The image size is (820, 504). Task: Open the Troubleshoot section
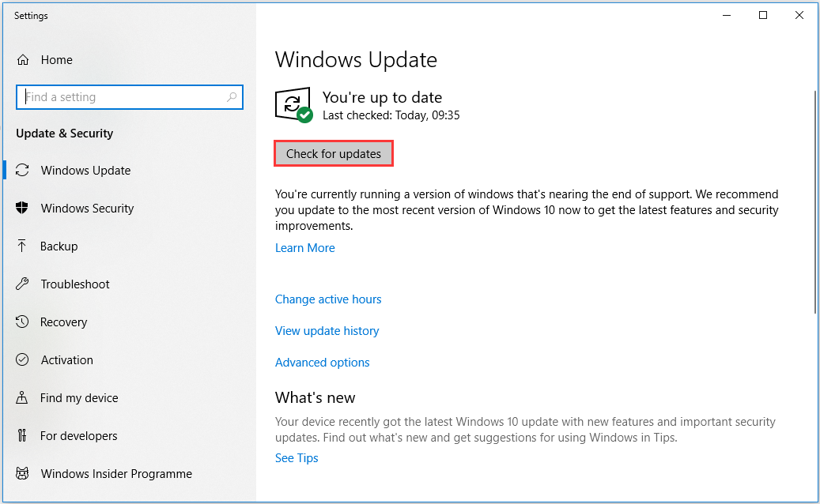(x=75, y=284)
